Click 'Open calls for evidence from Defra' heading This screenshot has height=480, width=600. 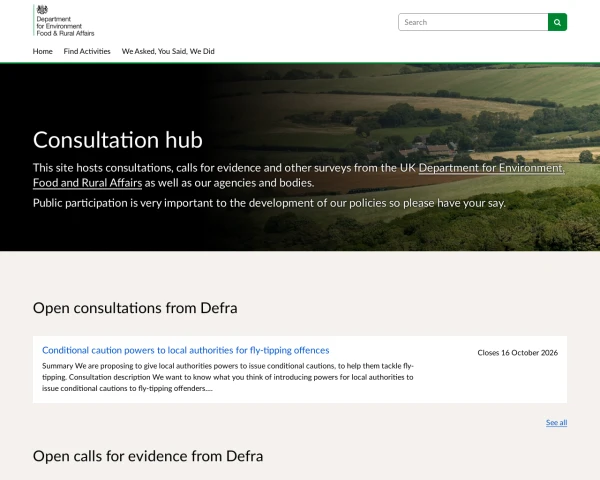148,456
